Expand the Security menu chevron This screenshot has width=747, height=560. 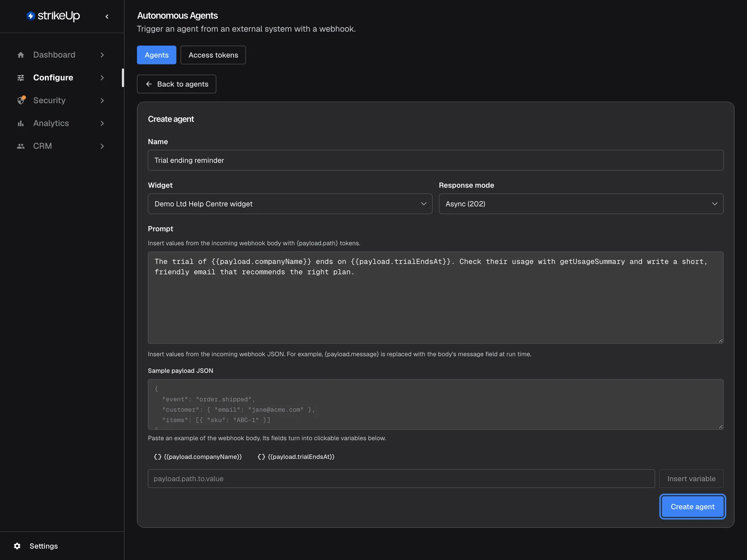pos(102,100)
